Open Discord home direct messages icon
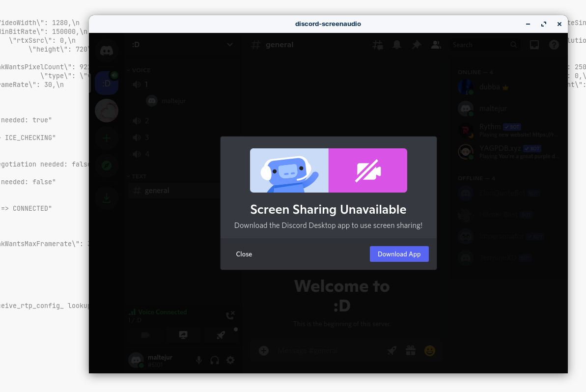 tap(107, 51)
